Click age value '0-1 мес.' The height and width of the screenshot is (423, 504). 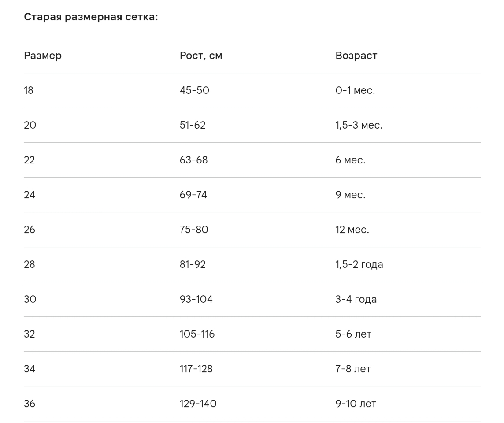pos(355,90)
